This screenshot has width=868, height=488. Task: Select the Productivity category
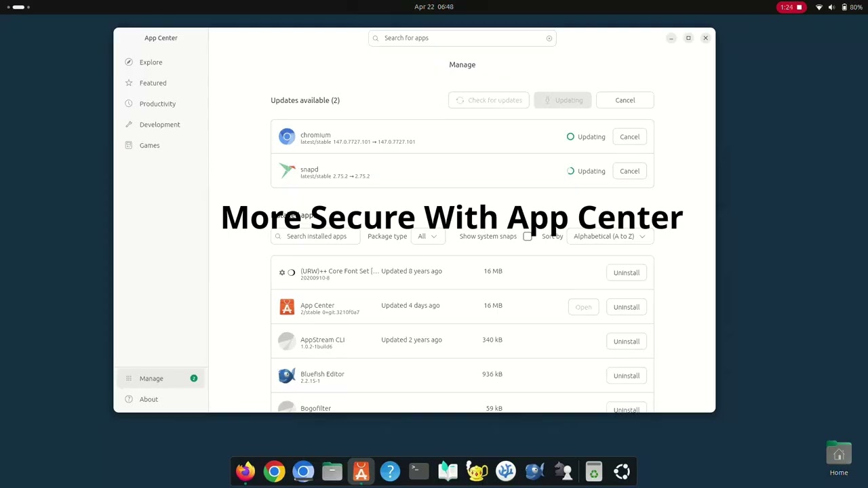(x=161, y=104)
